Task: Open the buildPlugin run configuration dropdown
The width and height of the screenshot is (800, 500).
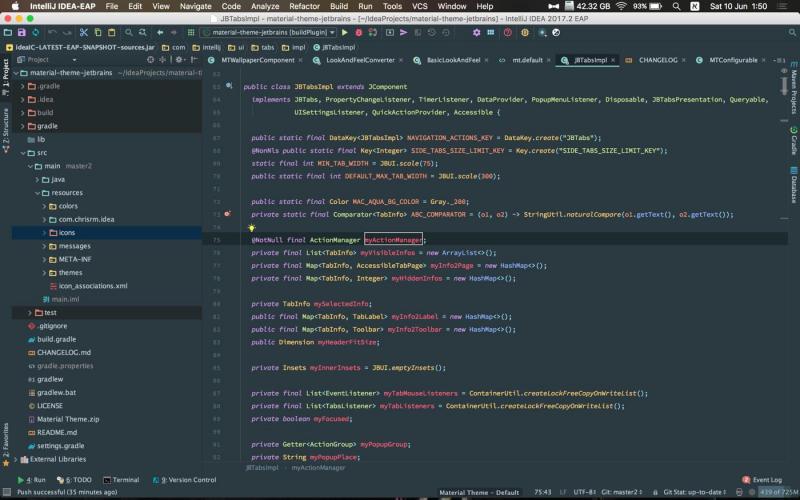Action: click(x=268, y=32)
